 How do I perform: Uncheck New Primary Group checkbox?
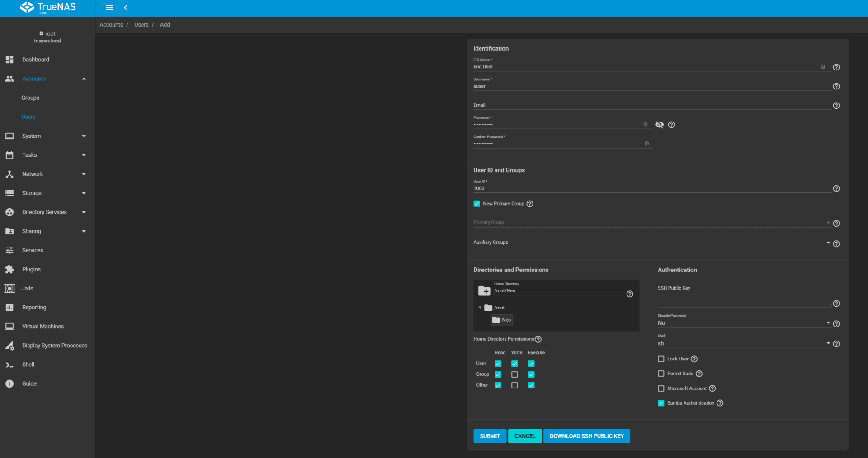click(476, 204)
